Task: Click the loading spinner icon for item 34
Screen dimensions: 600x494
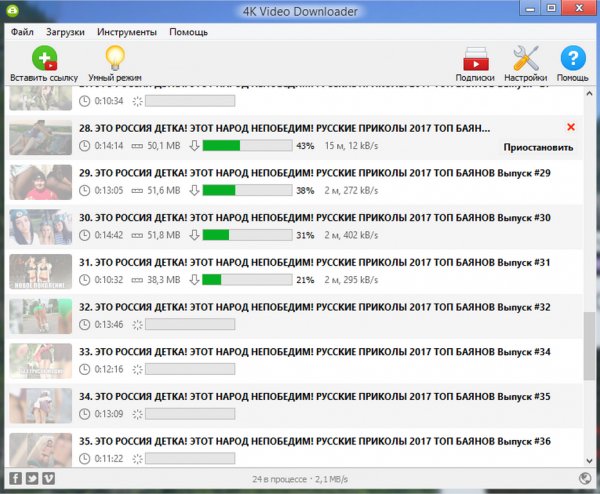Action: pyautogui.click(x=137, y=414)
